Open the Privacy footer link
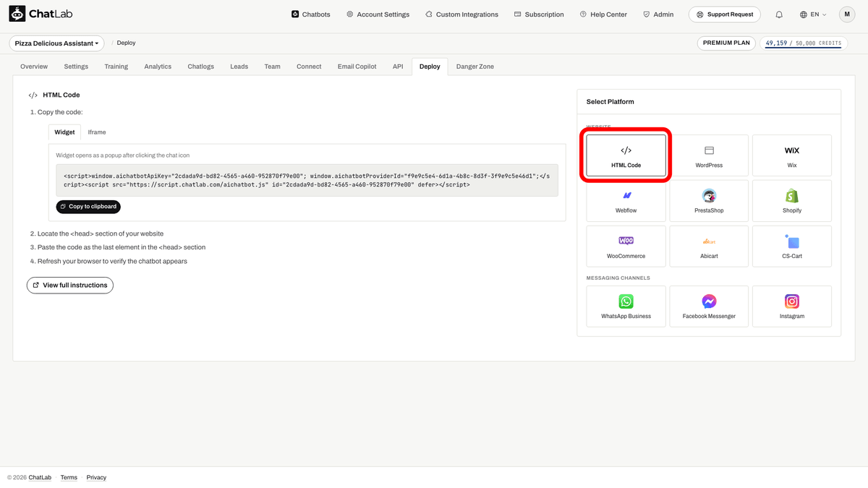868x488 pixels. pos(96,478)
